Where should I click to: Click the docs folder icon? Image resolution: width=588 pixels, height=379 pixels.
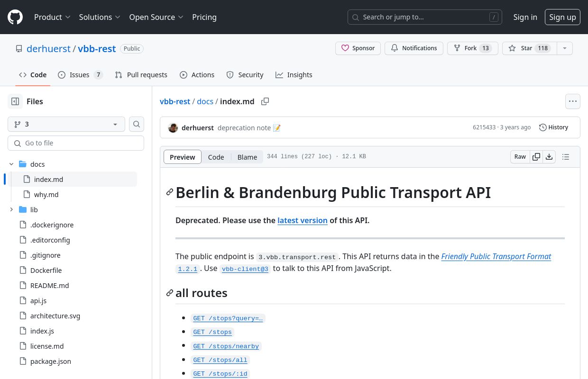pyautogui.click(x=22, y=164)
